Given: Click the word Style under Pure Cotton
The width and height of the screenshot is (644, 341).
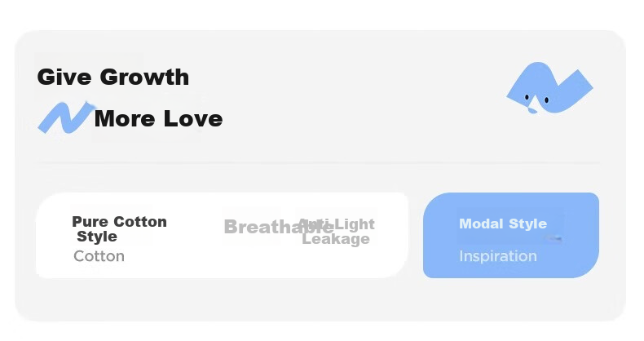Looking at the screenshot, I should [97, 237].
